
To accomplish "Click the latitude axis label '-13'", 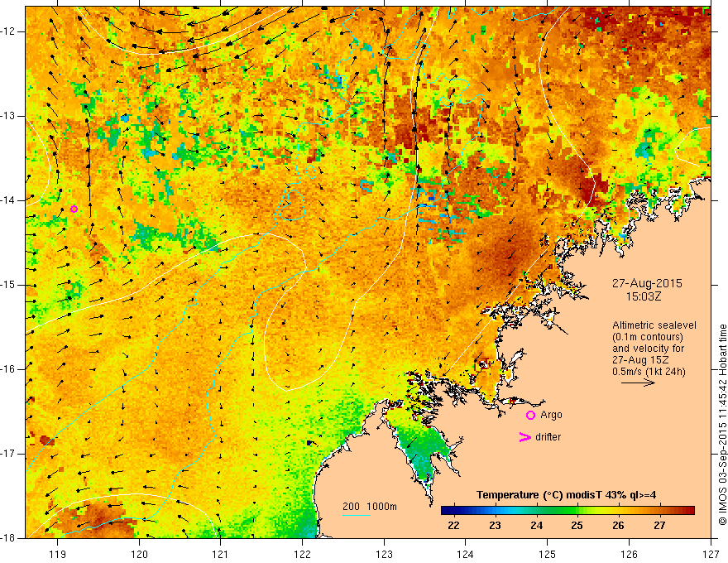I will click(8, 116).
